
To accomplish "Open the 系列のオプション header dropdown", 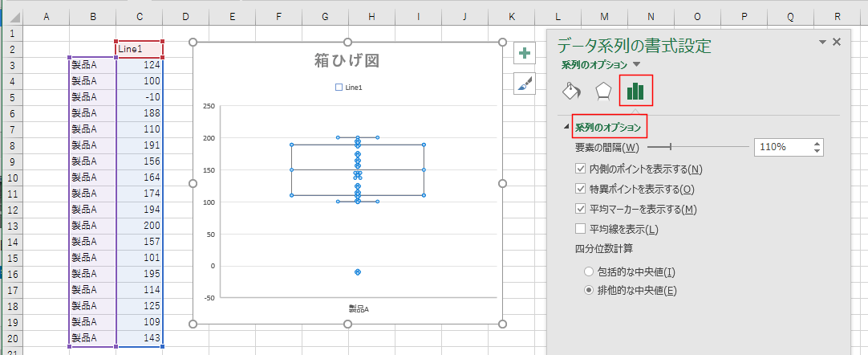I will 637,65.
